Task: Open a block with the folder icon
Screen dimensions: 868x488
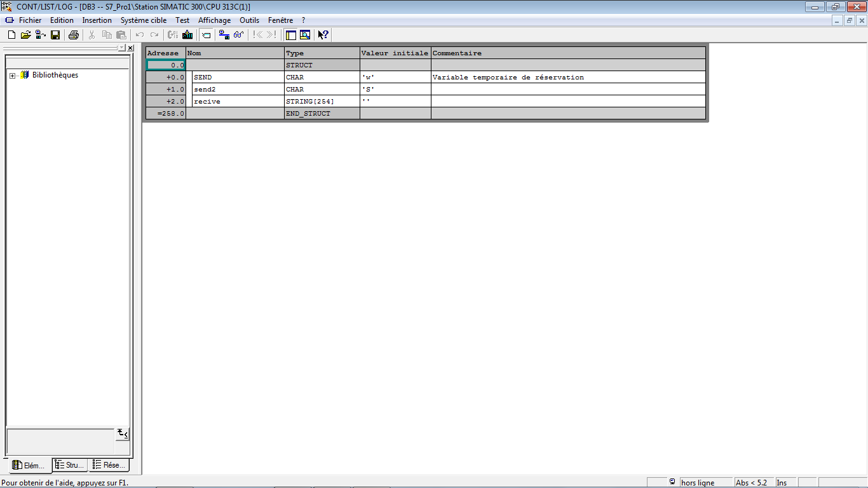Action: [26, 35]
